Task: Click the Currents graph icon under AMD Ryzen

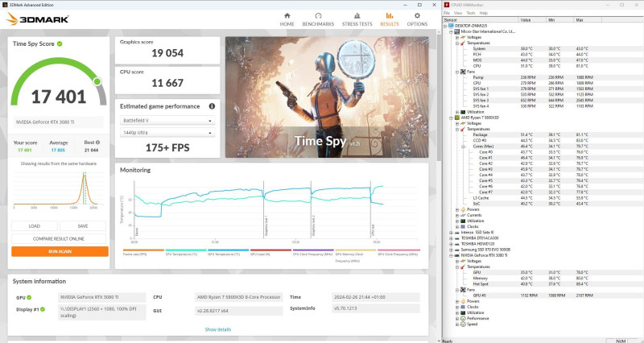Action: click(463, 215)
